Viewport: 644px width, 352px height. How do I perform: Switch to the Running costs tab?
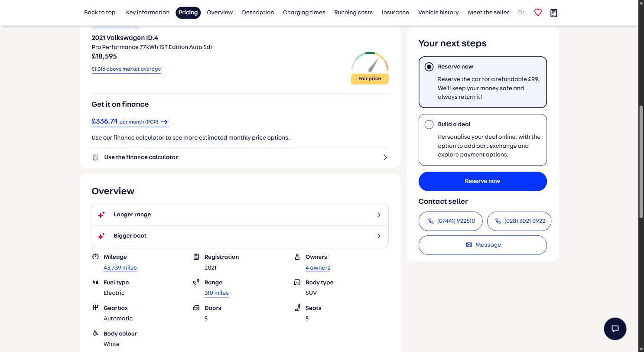click(353, 13)
